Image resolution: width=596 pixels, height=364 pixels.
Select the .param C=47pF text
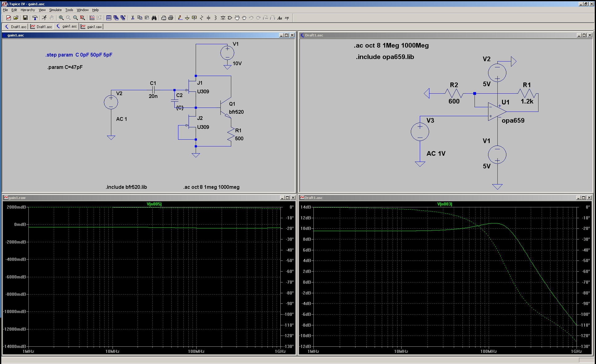tap(65, 67)
